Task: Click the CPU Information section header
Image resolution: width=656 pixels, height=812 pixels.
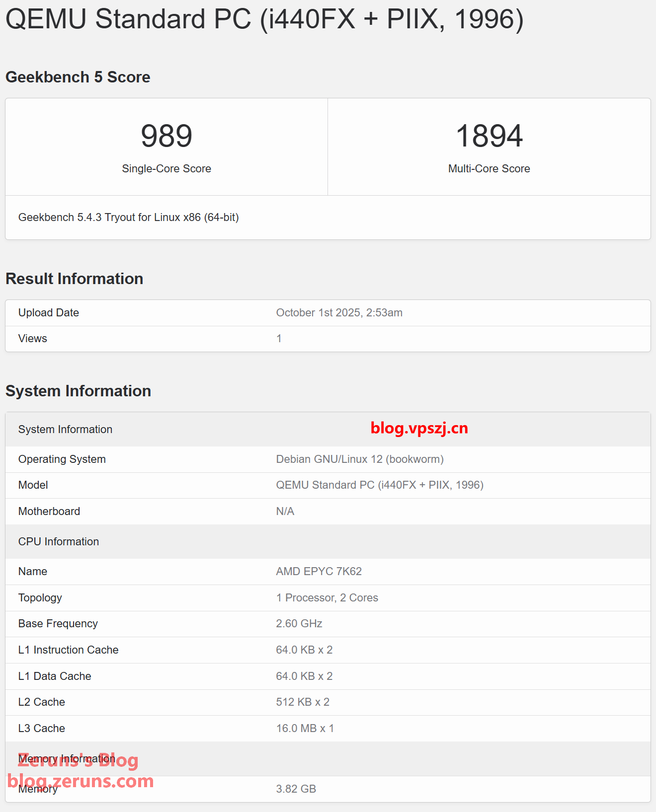Action: tap(59, 542)
